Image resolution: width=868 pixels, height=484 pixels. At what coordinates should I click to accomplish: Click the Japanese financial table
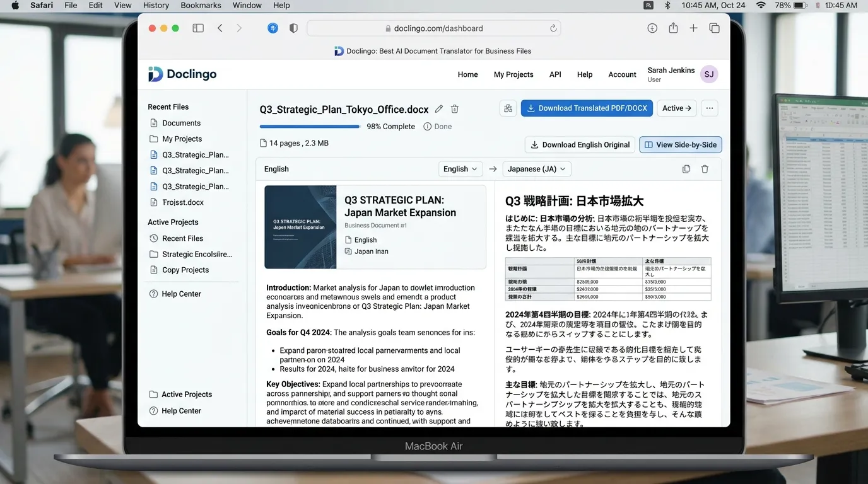tap(608, 279)
